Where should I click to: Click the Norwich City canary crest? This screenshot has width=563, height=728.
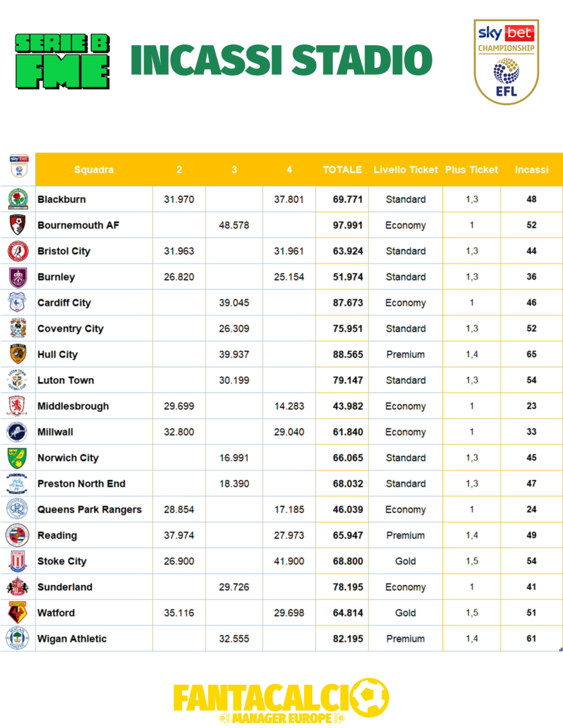(18, 458)
